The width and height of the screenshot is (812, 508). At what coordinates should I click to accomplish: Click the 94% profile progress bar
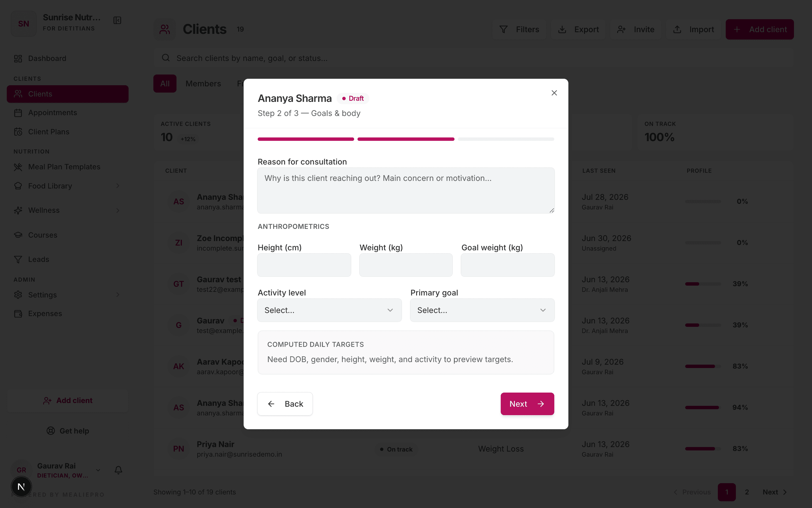click(703, 408)
